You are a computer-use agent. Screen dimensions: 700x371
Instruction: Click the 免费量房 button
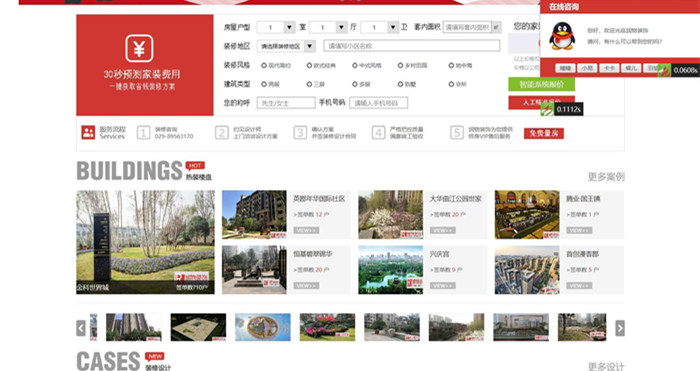(544, 133)
